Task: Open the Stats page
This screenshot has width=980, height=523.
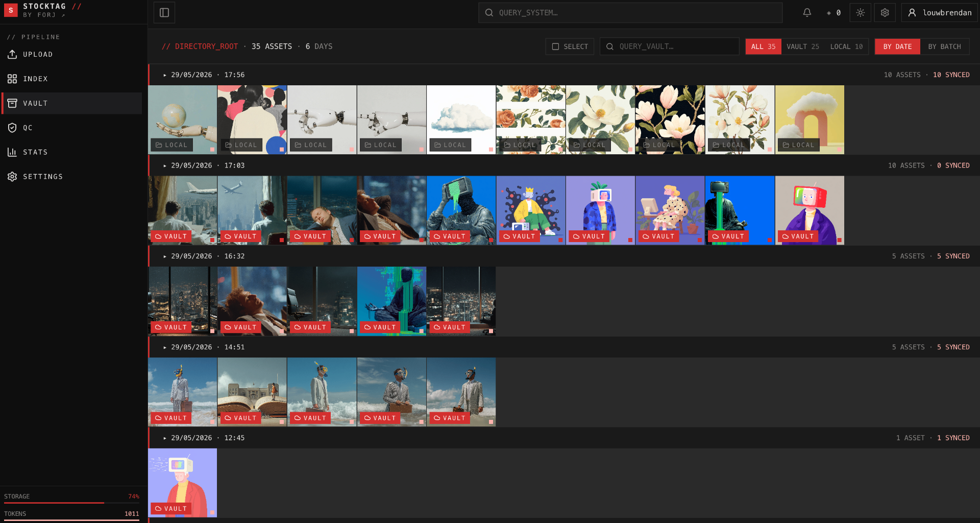Action: (x=71, y=152)
